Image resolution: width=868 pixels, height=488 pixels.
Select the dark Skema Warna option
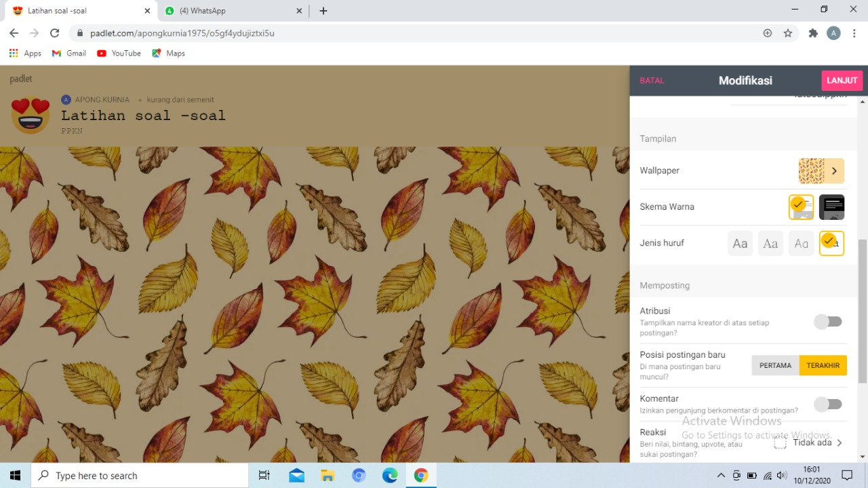coord(831,207)
